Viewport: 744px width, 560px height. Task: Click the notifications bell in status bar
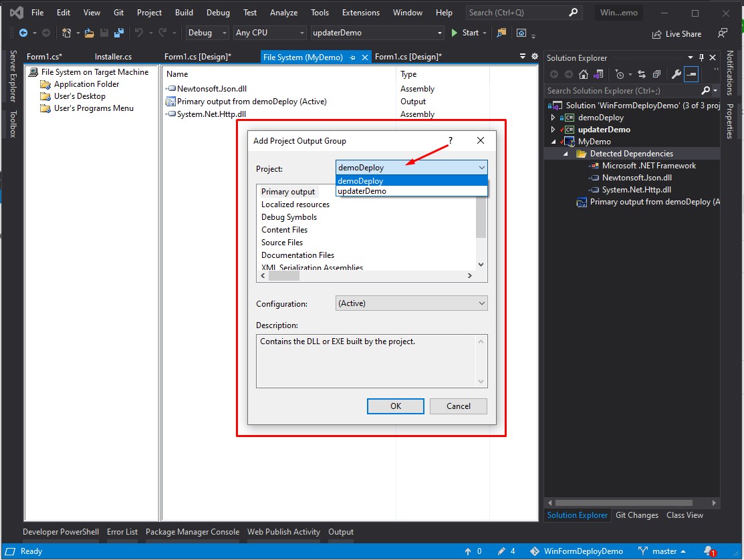[710, 551]
